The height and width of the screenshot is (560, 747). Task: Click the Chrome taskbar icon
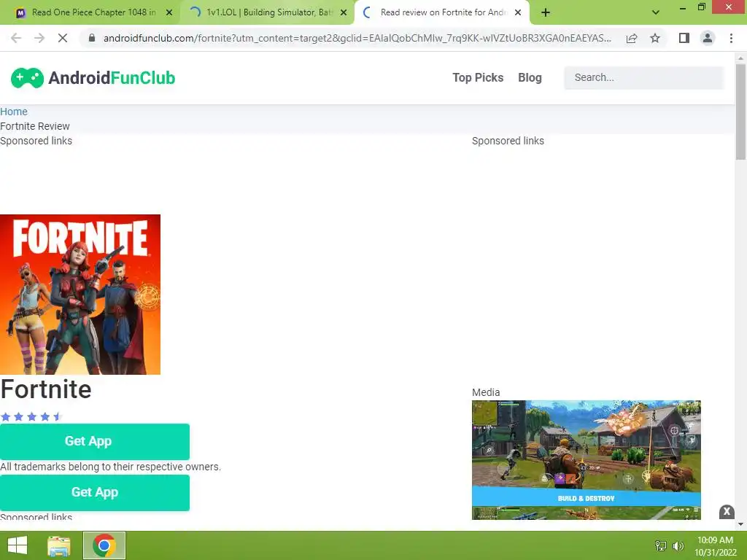(104, 545)
